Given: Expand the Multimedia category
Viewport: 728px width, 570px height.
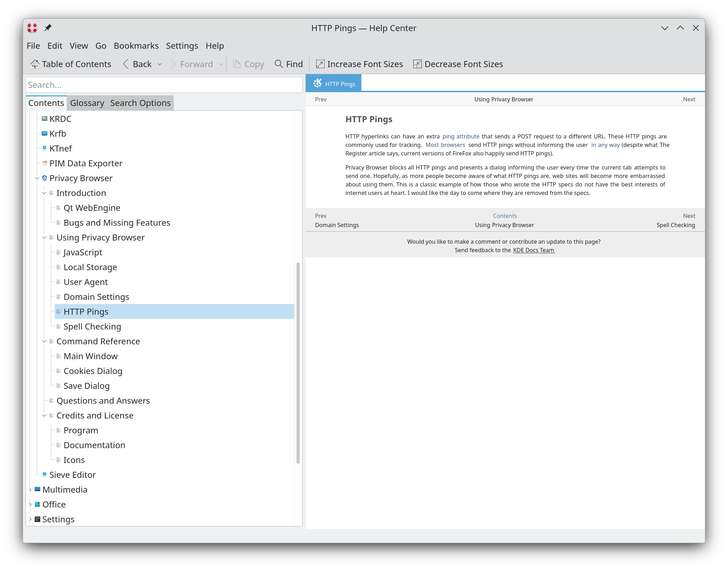Looking at the screenshot, I should (x=30, y=489).
